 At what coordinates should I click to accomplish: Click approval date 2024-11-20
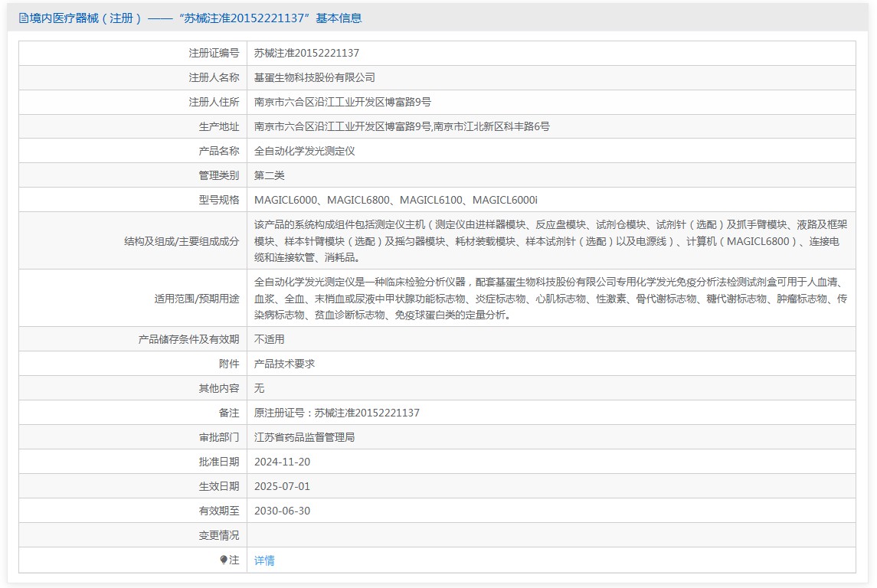point(282,462)
